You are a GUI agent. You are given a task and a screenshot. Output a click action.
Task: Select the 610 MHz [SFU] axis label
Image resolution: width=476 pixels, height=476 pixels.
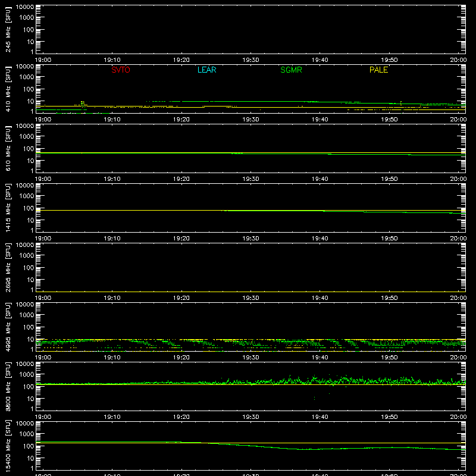pos(8,148)
